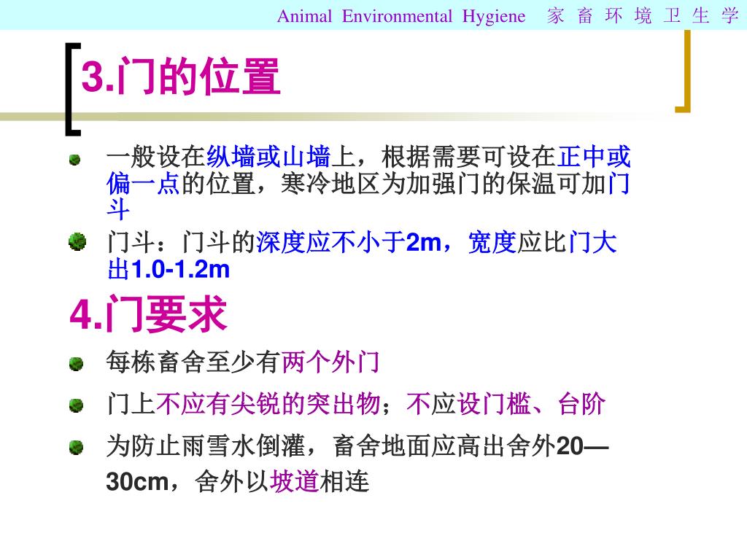The width and height of the screenshot is (747, 560).
Task: Click the blue text '出1.0-1.2m'
Action: (169, 270)
